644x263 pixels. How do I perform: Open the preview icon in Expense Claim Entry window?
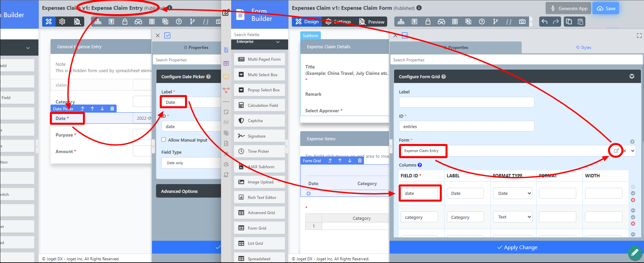pyautogui.click(x=77, y=22)
